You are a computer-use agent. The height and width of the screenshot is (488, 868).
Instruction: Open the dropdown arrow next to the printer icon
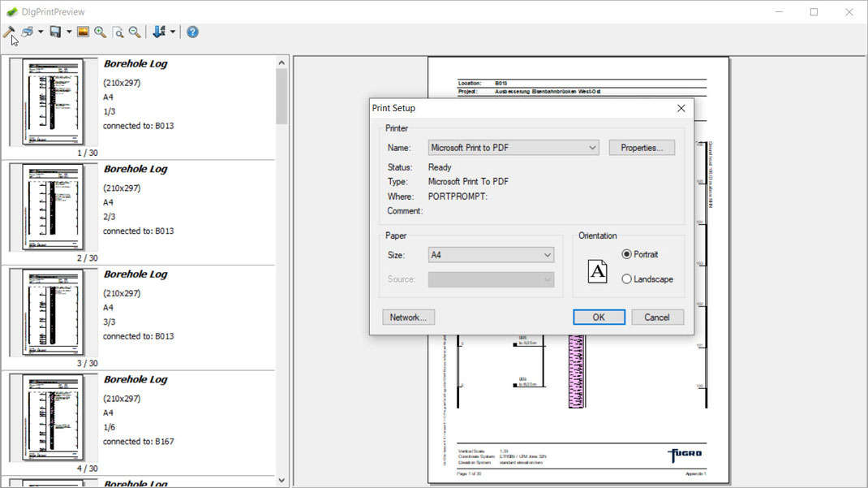point(41,32)
